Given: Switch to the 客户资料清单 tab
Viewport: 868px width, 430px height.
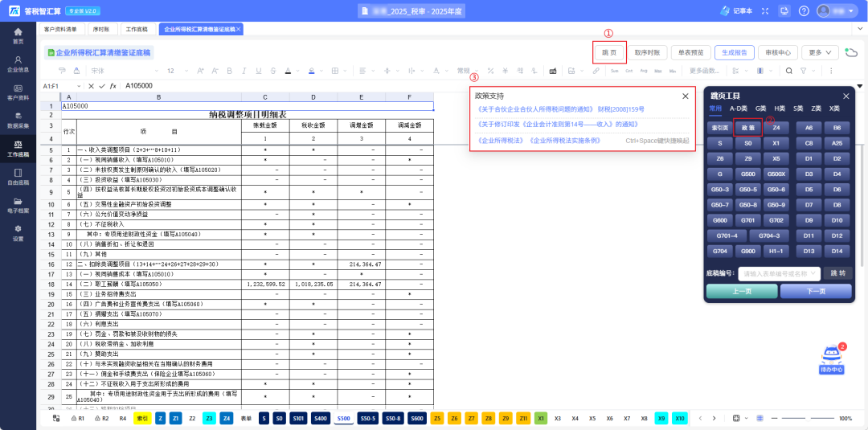Looking at the screenshot, I should point(61,29).
